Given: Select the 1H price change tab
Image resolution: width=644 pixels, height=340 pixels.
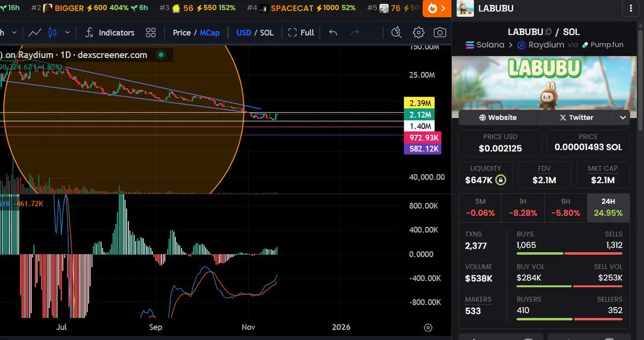Looking at the screenshot, I should pyautogui.click(x=523, y=207).
